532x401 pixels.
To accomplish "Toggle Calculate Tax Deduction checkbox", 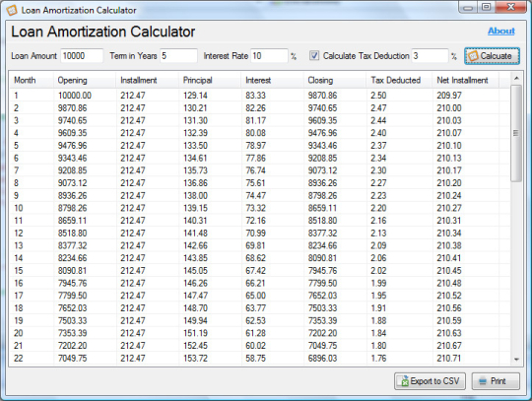I will (x=314, y=55).
